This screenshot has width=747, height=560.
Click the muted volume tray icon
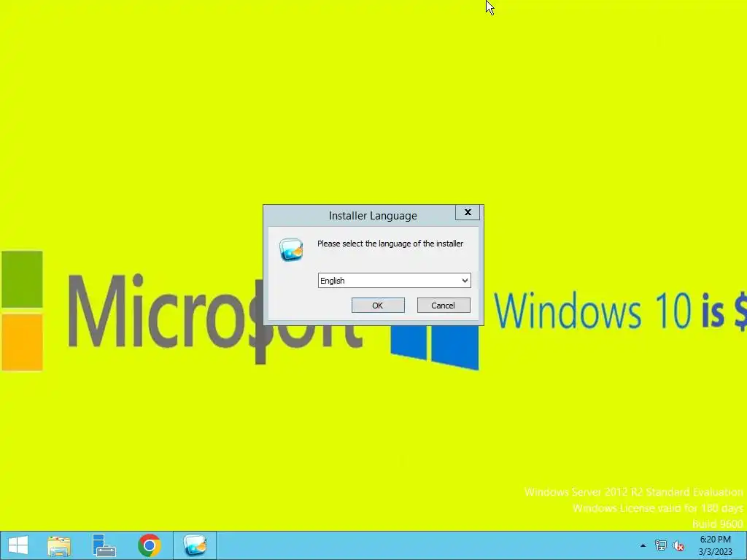point(678,545)
